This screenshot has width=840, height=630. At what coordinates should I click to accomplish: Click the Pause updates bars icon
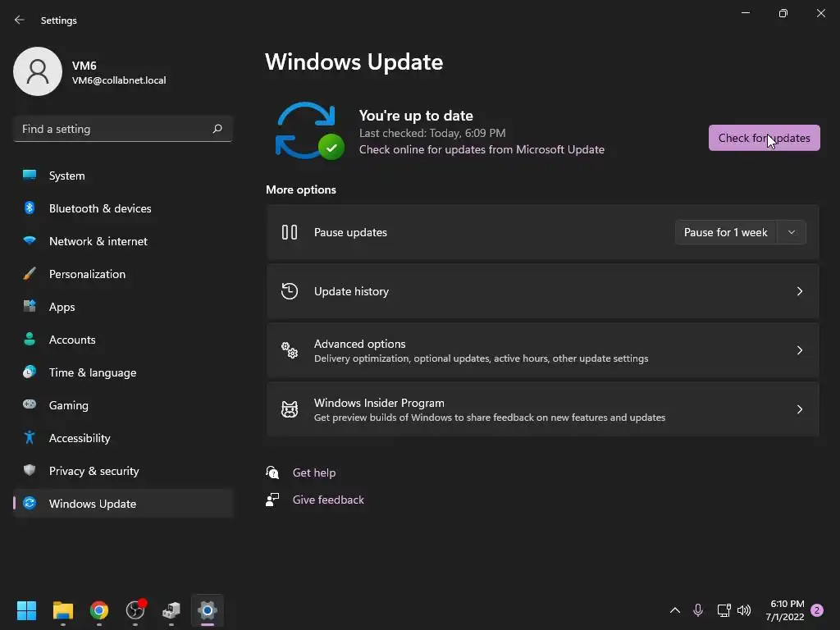coord(290,232)
